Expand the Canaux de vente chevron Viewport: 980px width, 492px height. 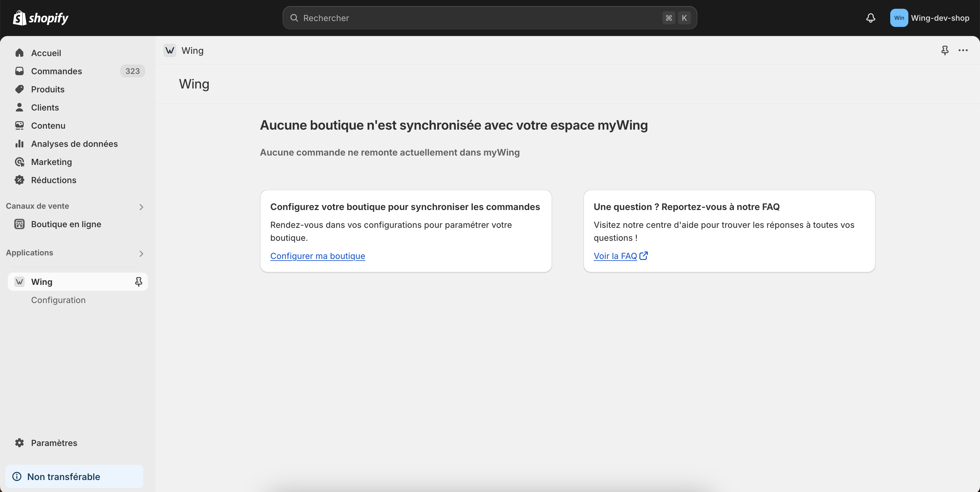click(141, 207)
